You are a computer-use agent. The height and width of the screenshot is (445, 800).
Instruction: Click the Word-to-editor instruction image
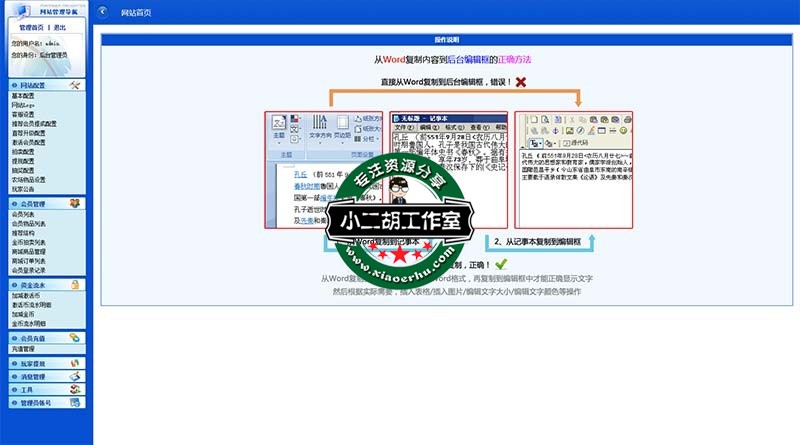point(448,170)
